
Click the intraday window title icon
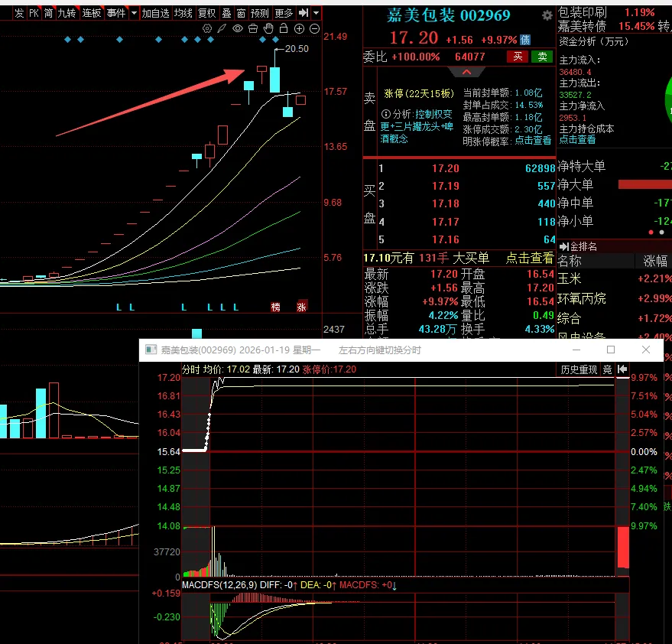151,350
